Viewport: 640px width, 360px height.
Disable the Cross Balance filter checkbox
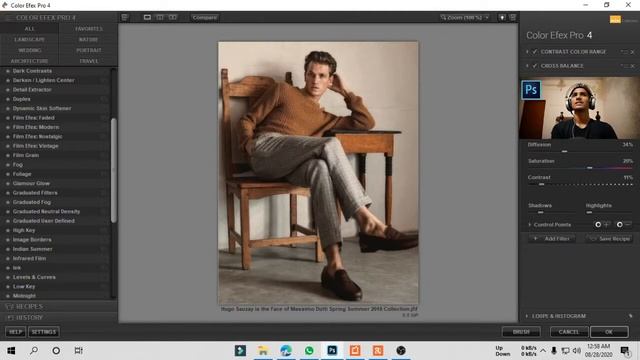[535, 66]
